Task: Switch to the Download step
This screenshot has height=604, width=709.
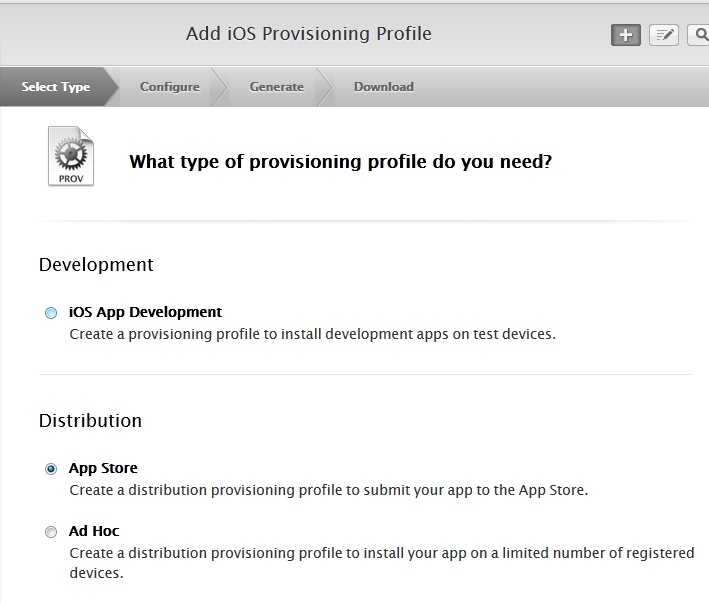Action: click(x=384, y=87)
